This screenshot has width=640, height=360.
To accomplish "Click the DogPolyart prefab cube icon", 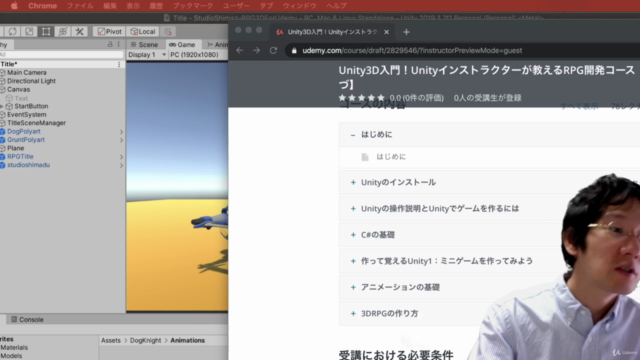I will [2, 131].
